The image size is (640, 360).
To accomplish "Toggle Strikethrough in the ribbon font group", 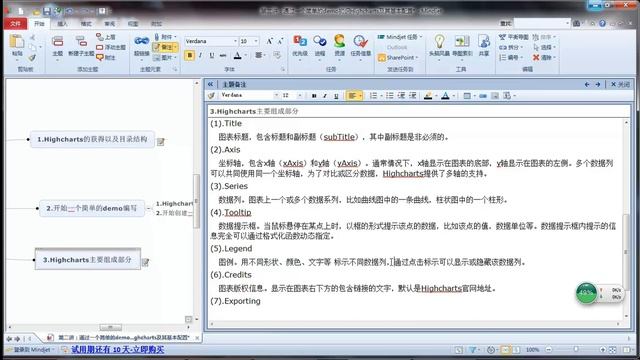I will (223, 56).
